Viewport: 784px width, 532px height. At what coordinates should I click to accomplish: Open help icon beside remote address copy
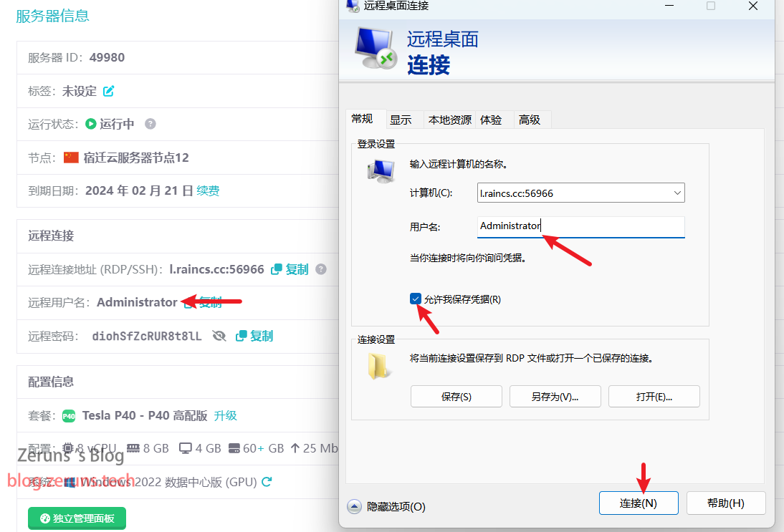[321, 269]
